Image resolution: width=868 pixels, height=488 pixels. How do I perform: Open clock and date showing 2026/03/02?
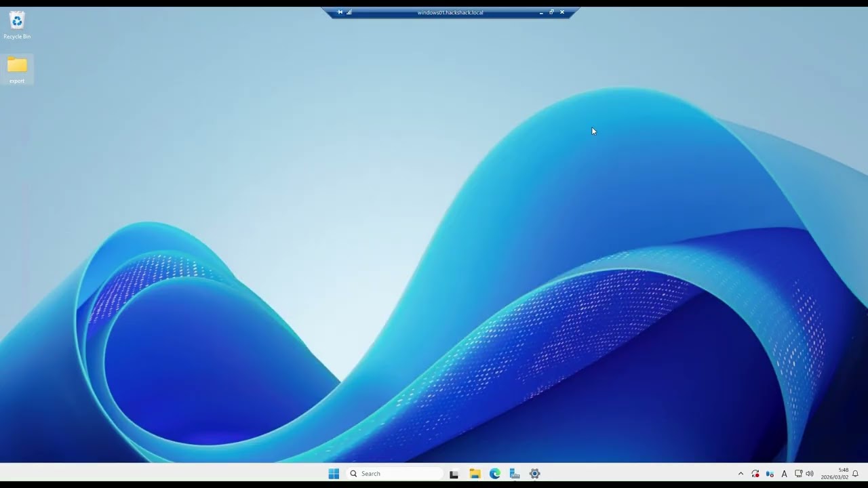pos(835,474)
